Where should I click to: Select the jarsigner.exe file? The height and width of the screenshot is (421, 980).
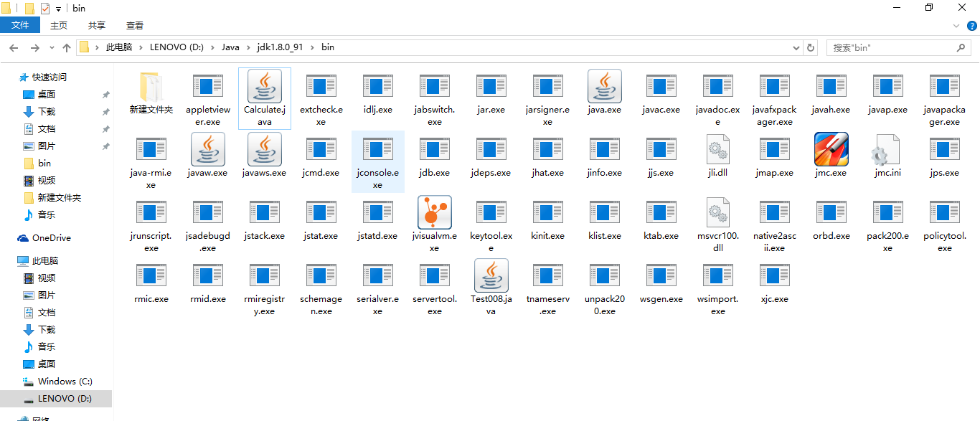pos(548,98)
